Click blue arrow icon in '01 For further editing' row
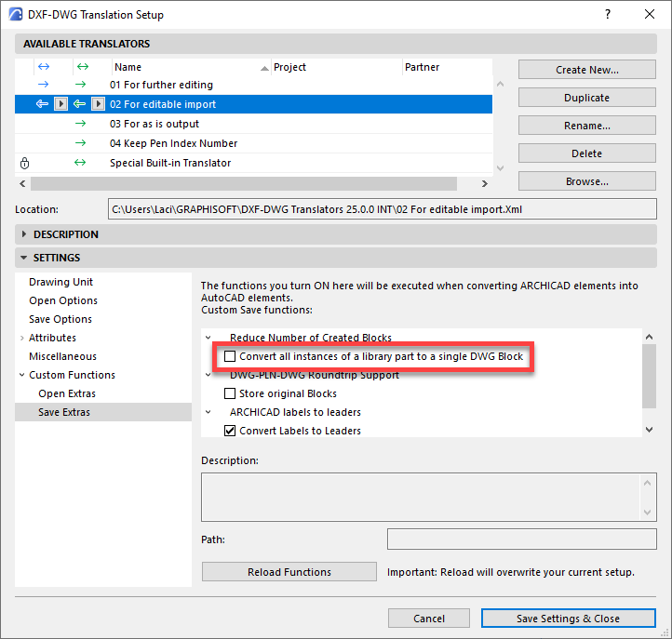The height and width of the screenshot is (639, 672). (x=44, y=85)
